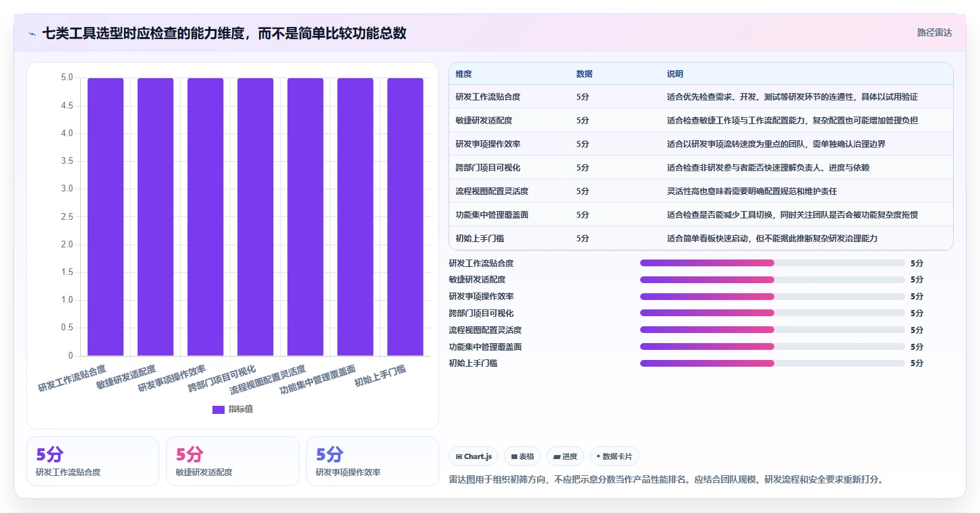Click the 5分 cell in 跨部门项目可视化 table row
The image size is (980, 513).
click(x=583, y=168)
